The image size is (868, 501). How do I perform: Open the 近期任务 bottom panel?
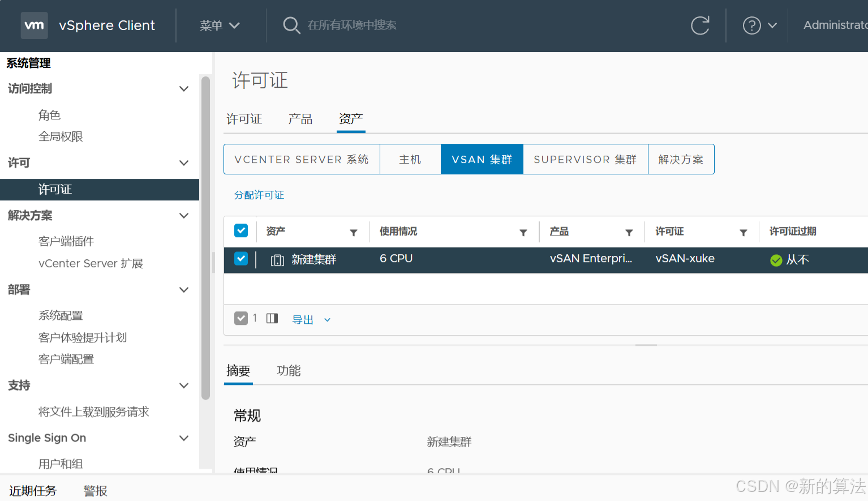click(33, 491)
